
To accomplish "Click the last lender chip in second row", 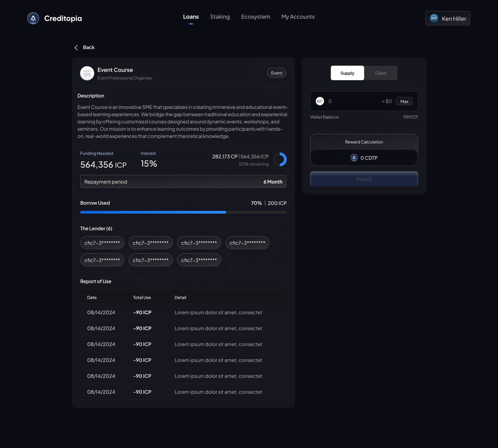I will (x=199, y=260).
